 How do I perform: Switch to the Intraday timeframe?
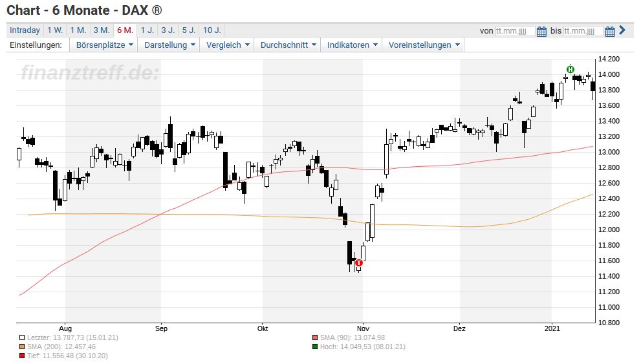coord(25,30)
